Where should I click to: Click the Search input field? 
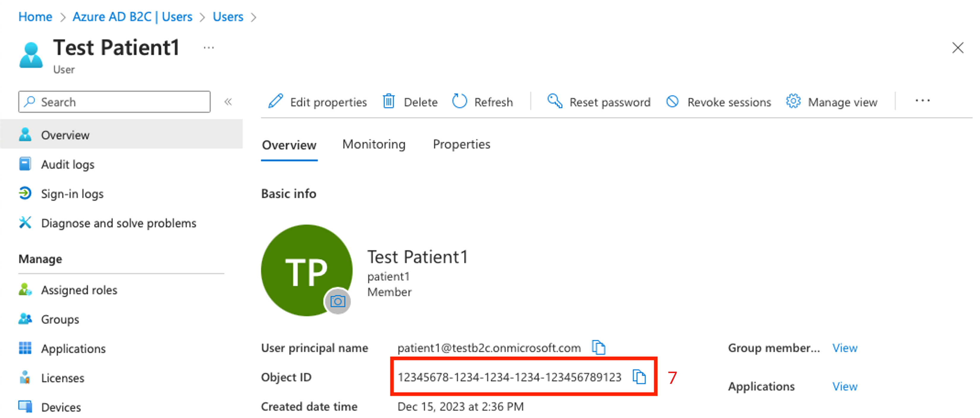pyautogui.click(x=115, y=101)
